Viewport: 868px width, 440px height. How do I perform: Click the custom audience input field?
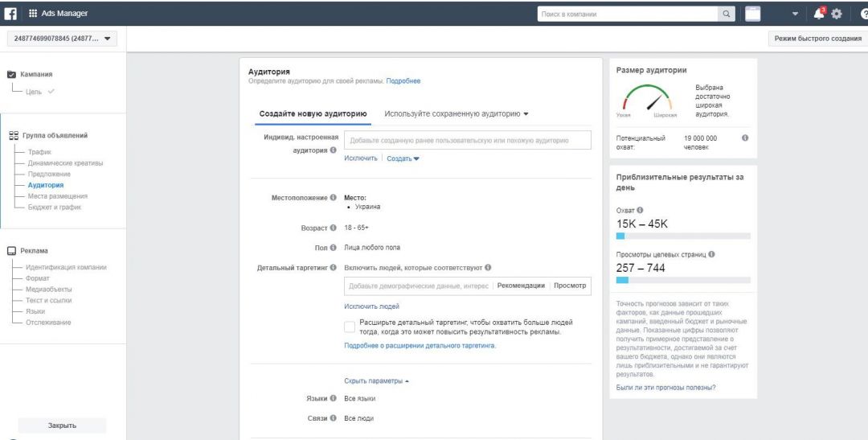467,140
